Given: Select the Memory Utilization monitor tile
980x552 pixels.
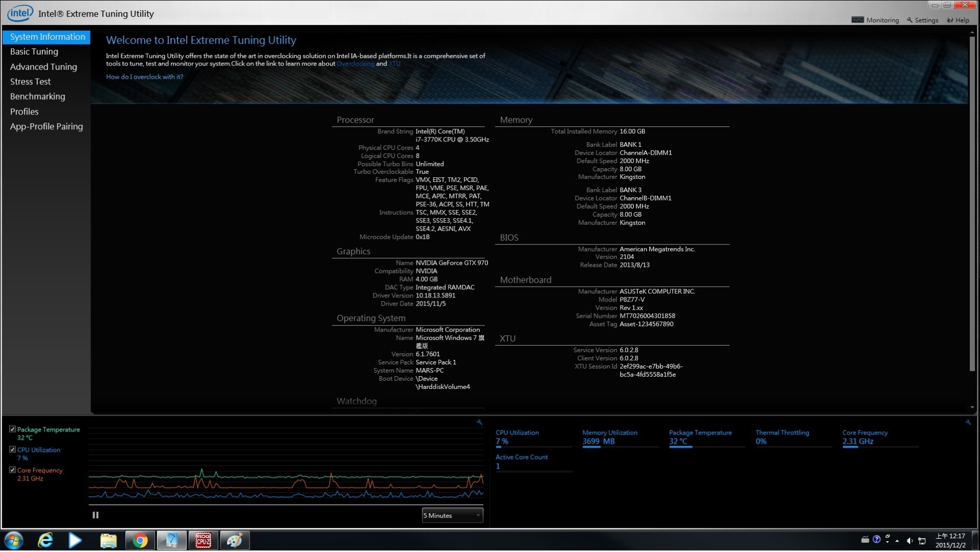Looking at the screenshot, I should pos(620,438).
